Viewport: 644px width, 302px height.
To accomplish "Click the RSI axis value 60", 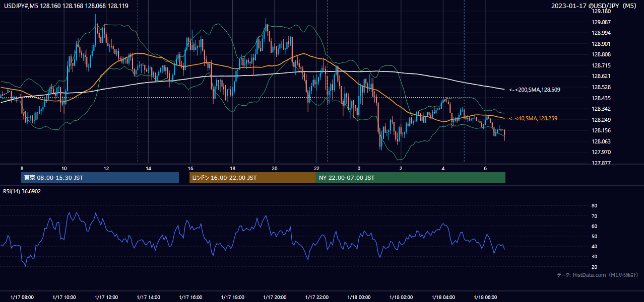I will [x=595, y=226].
